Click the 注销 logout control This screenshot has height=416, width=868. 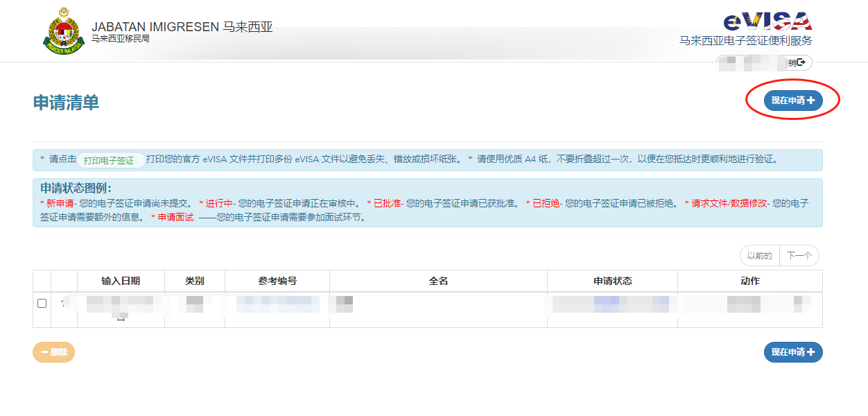pyautogui.click(x=794, y=62)
